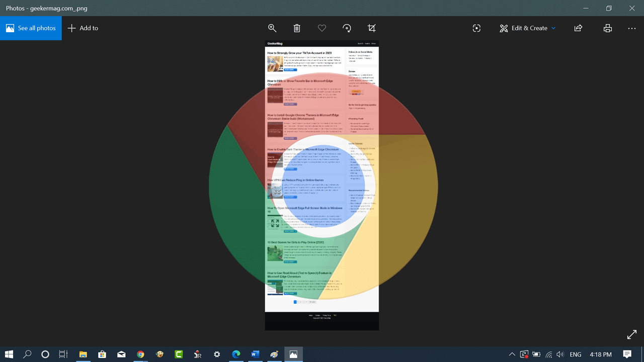The width and height of the screenshot is (644, 362).
Task: Open Wi-Fi network flyout
Action: click(x=549, y=354)
